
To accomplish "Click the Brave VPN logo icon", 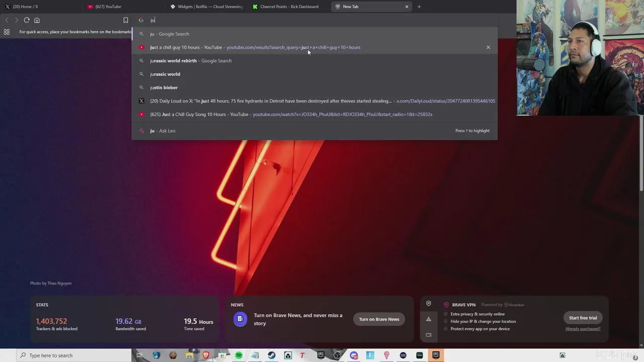I will 446,305.
